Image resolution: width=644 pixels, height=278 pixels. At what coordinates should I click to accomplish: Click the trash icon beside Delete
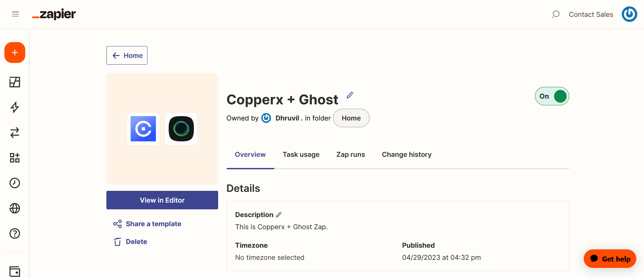click(x=117, y=242)
